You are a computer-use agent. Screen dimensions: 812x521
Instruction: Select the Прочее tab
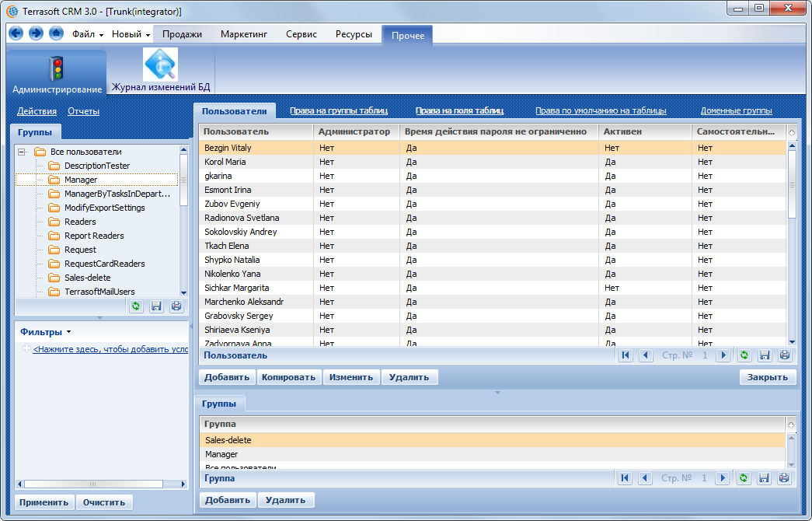click(407, 35)
